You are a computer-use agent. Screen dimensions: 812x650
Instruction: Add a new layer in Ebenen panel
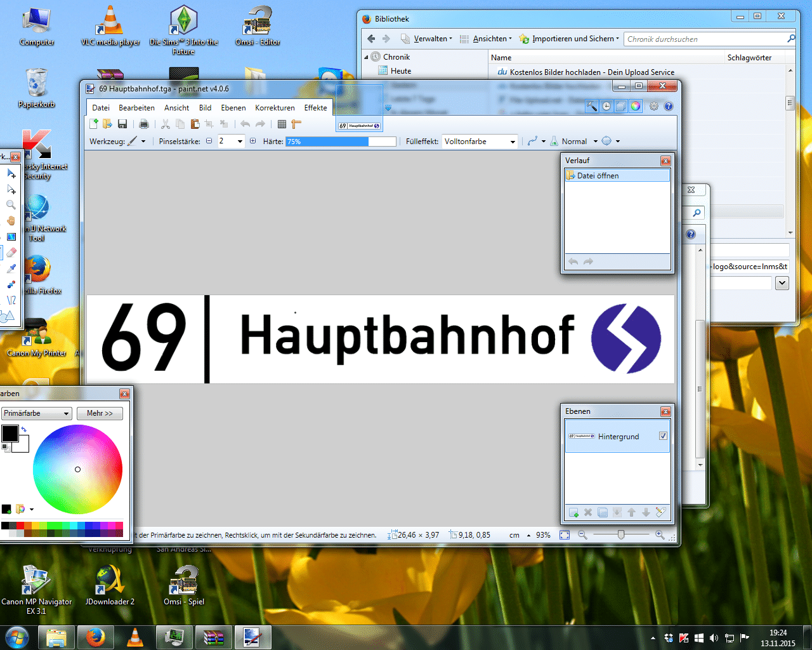[573, 512]
